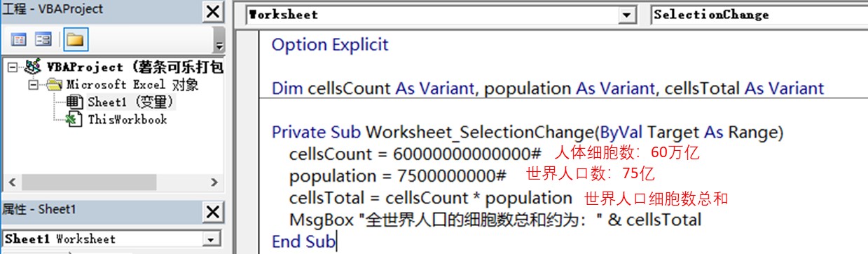Click the Sheet1 worksheet icon in tree
This screenshot has height=254, width=868.
coord(75,102)
